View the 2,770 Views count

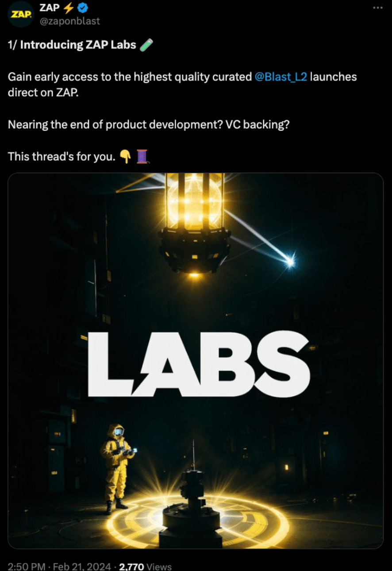pyautogui.click(x=146, y=566)
